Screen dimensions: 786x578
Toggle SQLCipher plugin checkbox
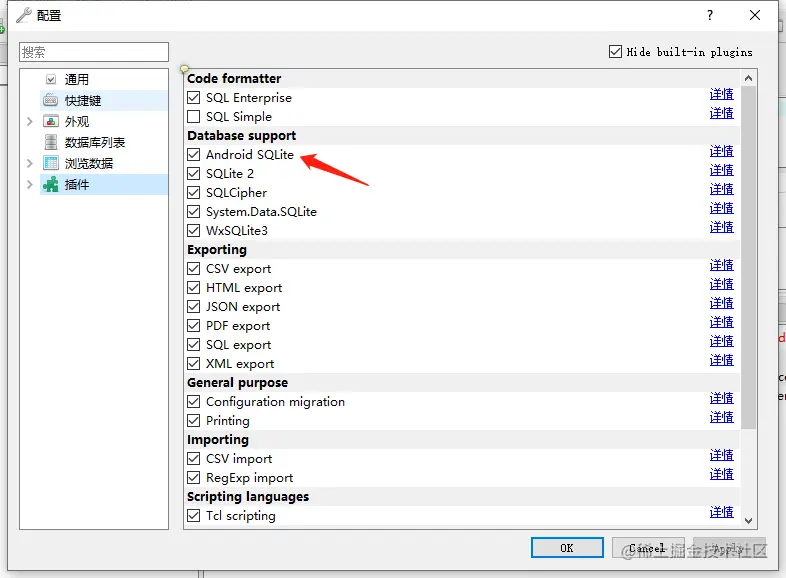coord(193,192)
